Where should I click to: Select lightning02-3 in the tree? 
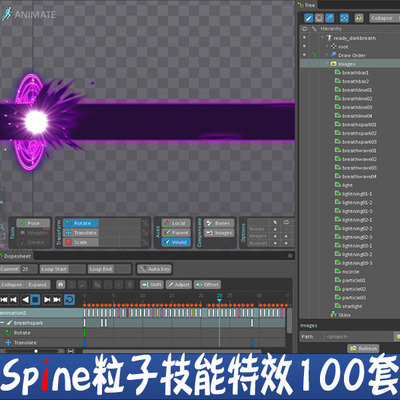357,237
